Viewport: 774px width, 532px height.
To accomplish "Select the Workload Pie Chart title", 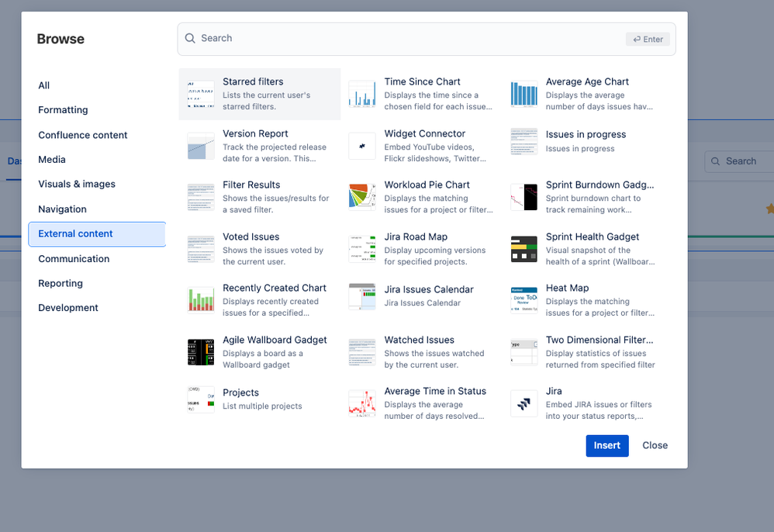I will 427,185.
